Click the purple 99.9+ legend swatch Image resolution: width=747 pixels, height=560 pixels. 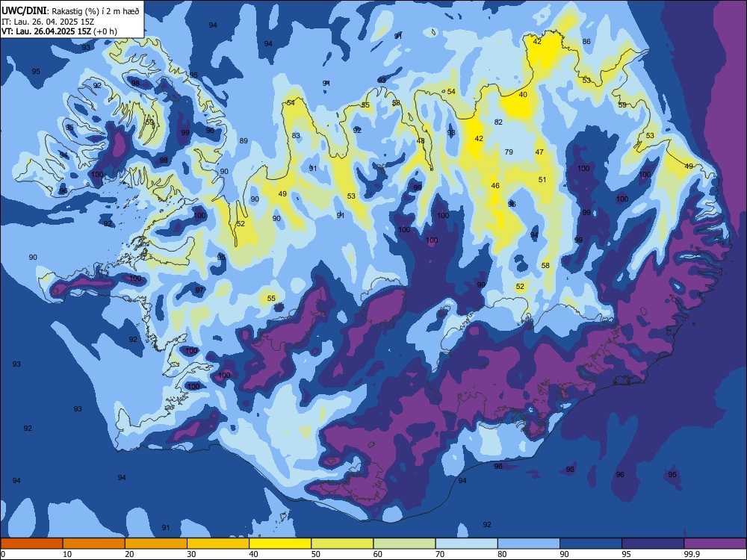pos(715,544)
